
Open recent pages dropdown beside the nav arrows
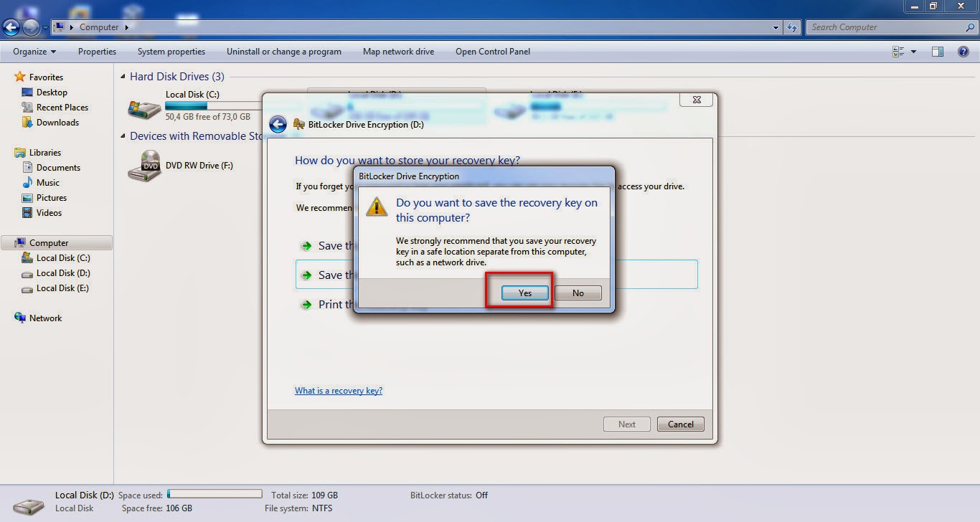[x=46, y=28]
